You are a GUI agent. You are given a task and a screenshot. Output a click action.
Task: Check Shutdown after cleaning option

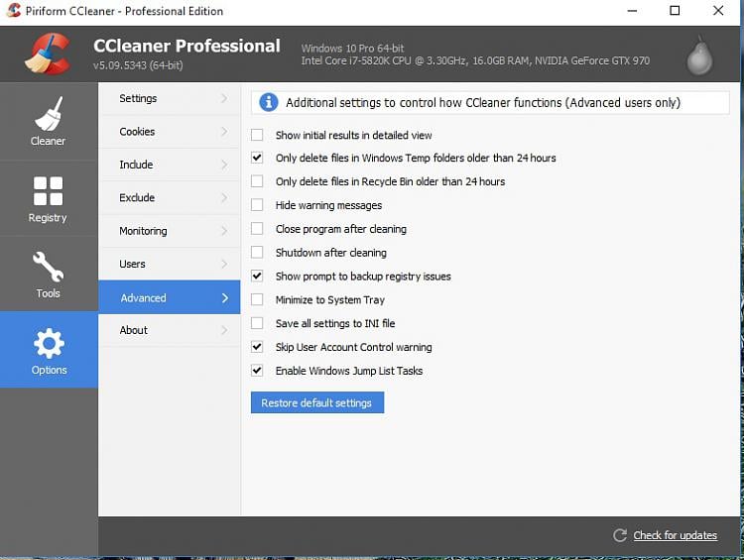pos(257,253)
